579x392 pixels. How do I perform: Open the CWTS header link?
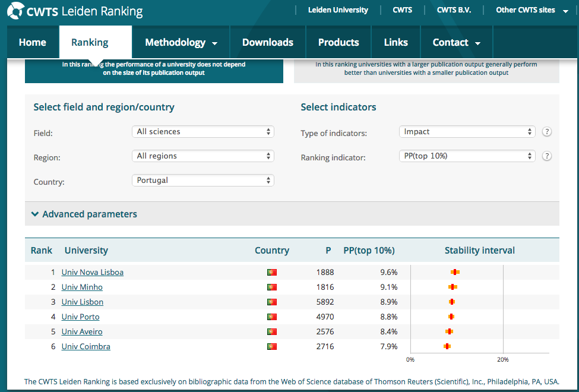point(402,10)
